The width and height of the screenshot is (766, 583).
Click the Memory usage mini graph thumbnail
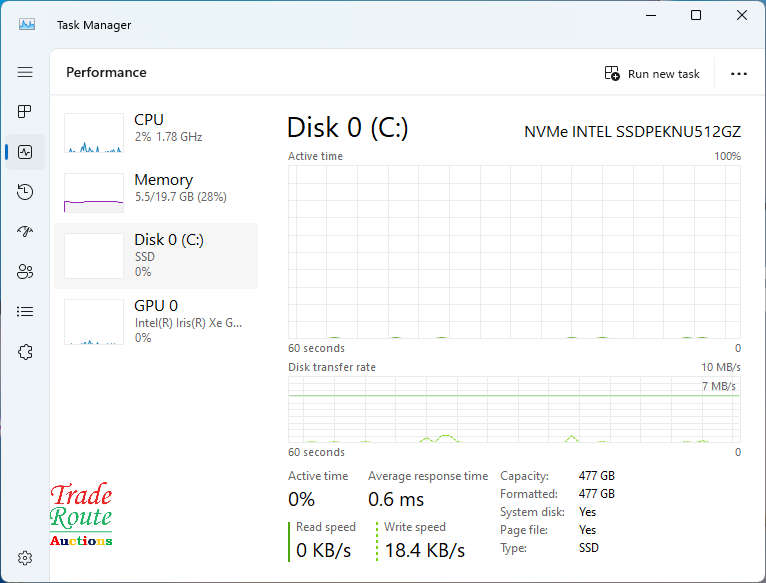pos(94,193)
